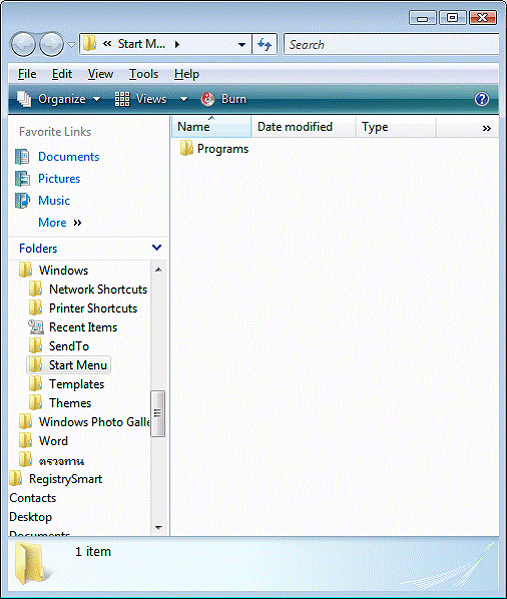The height and width of the screenshot is (599, 507).
Task: Click folder tree scrollbar up arrow
Action: point(158,270)
